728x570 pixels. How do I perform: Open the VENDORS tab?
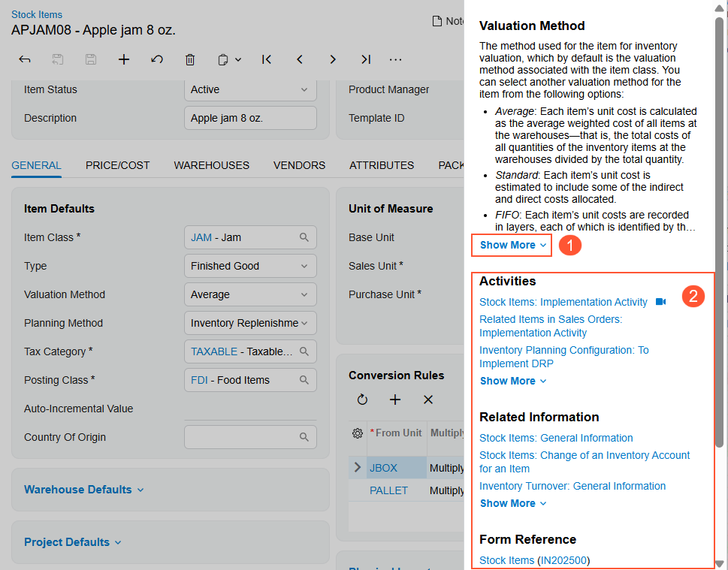pyautogui.click(x=299, y=165)
